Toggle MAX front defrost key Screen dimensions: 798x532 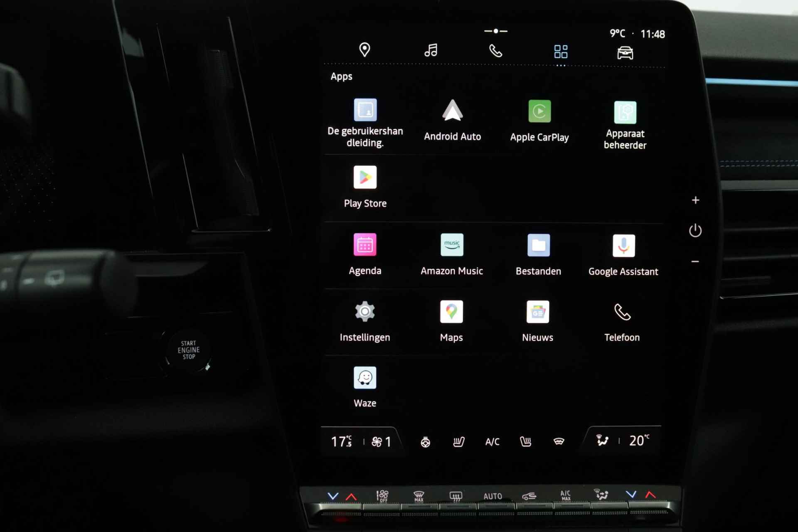pyautogui.click(x=419, y=496)
